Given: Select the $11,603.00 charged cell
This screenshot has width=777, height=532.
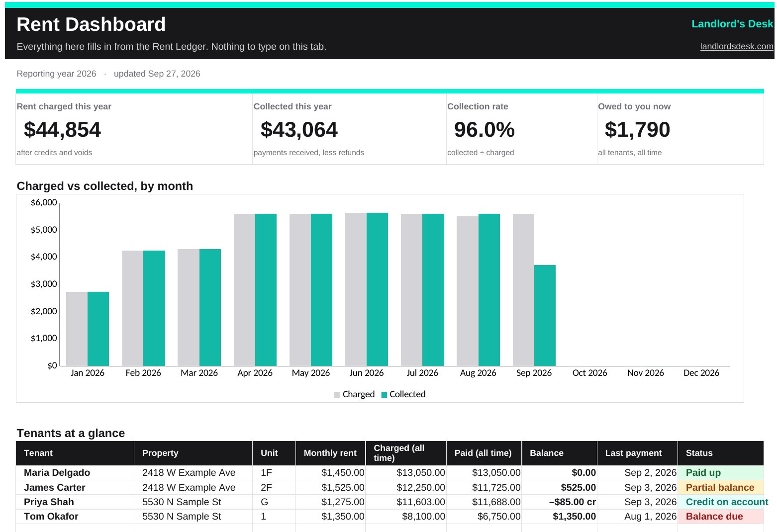Looking at the screenshot, I should coord(406,502).
